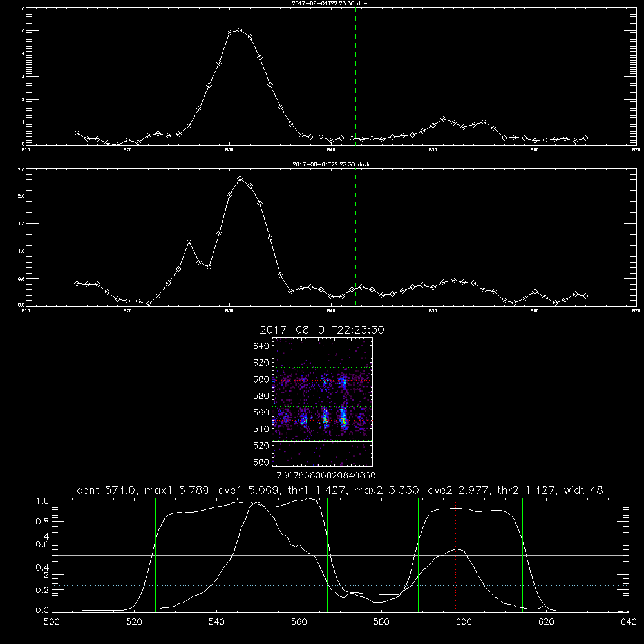644x644 pixels.
Task: Click the first green dashed line in dusk plot
Action: pyautogui.click(x=205, y=237)
